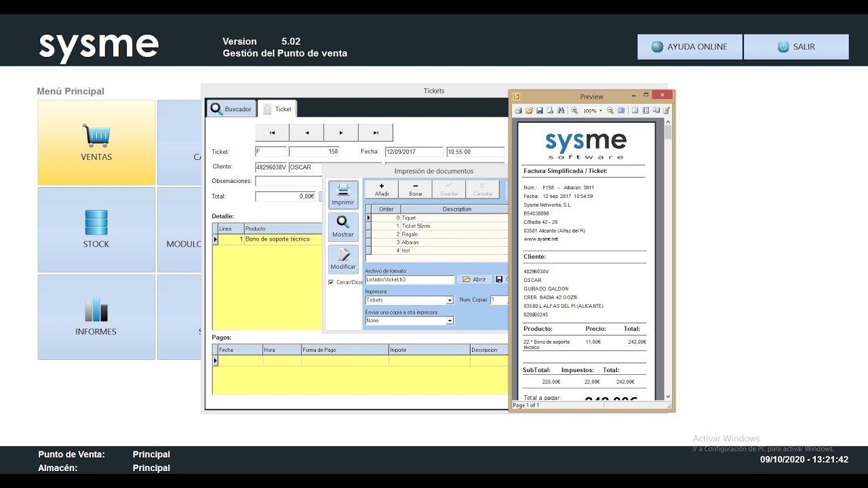The image size is (868, 488).
Task: Click the page settings icon in the Preview toolbar
Action: point(656,110)
